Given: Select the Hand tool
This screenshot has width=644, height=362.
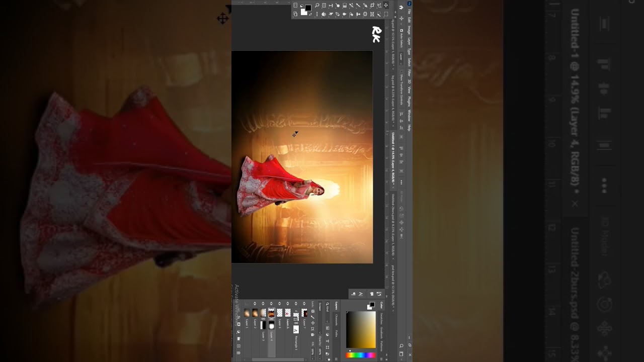Looking at the screenshot, I should coord(324,14).
